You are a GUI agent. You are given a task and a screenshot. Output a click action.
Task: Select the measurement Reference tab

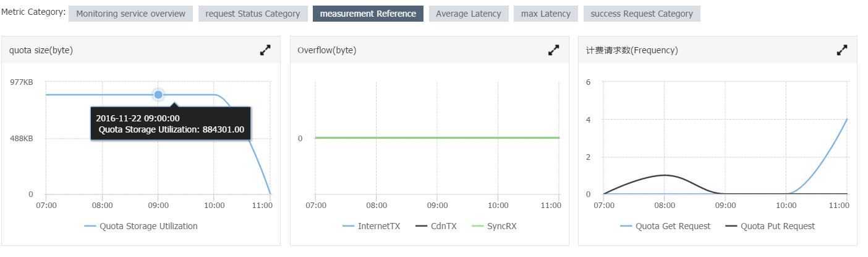click(368, 14)
